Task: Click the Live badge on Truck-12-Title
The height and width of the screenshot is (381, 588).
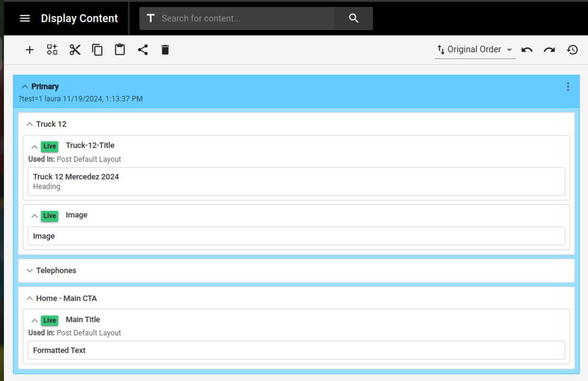Action: (x=49, y=146)
